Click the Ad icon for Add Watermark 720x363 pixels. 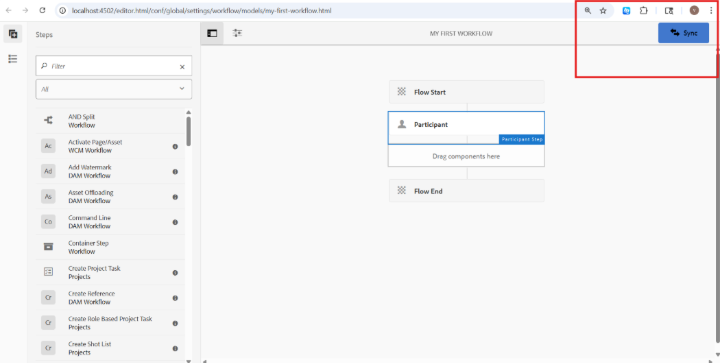pos(48,171)
